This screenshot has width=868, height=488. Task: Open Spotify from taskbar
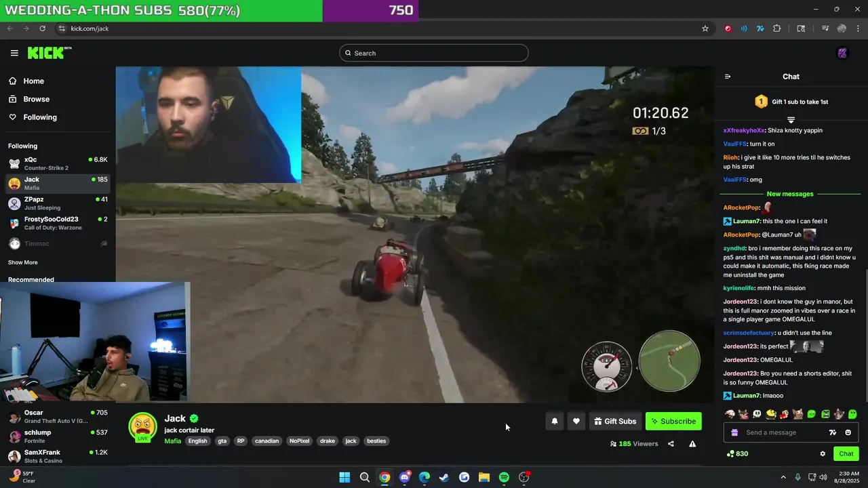tap(504, 477)
